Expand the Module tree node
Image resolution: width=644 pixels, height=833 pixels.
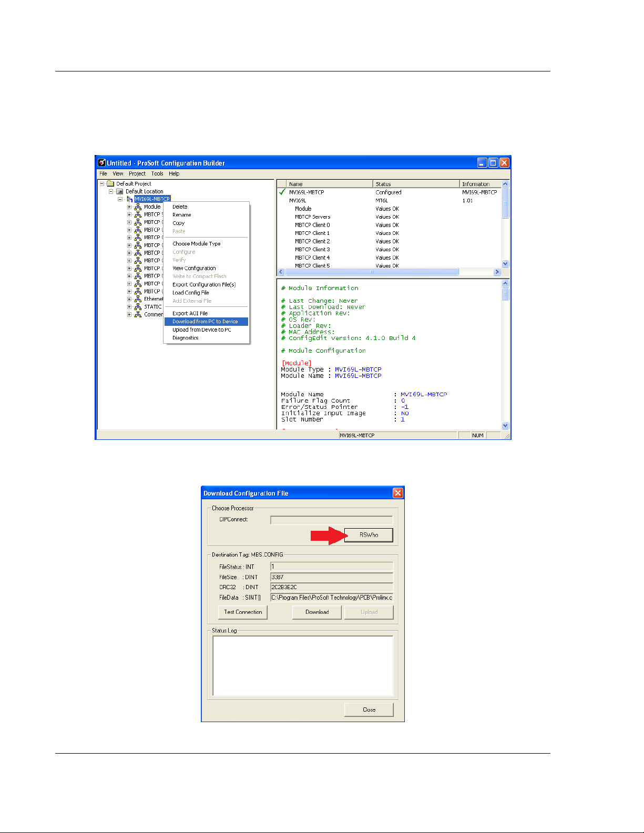point(129,207)
